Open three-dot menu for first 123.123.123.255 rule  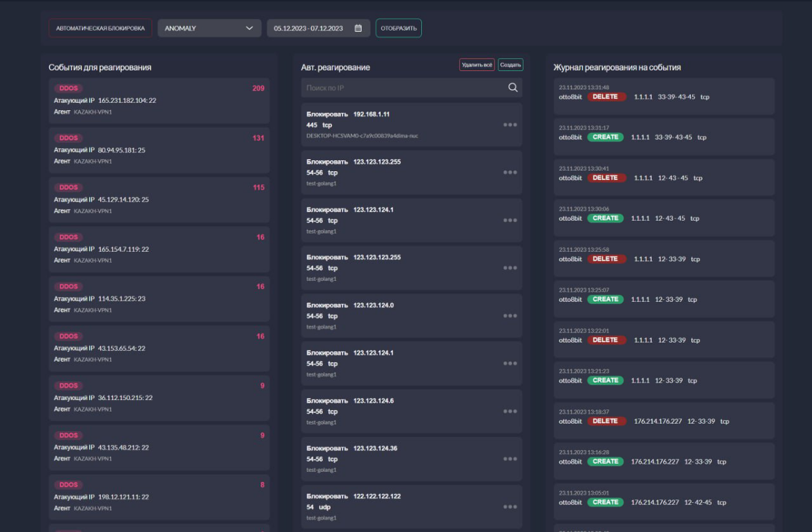[x=510, y=173]
